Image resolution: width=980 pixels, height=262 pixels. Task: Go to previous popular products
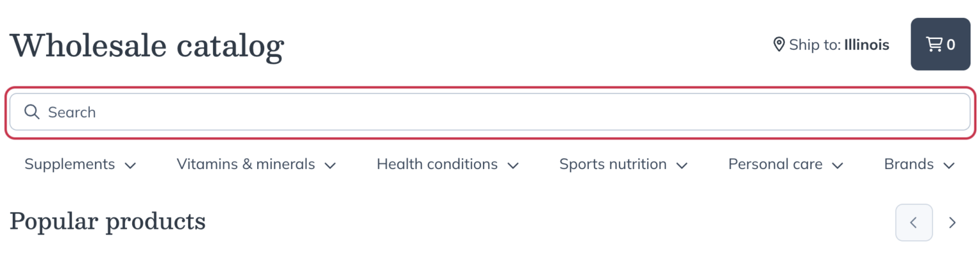pos(914,222)
